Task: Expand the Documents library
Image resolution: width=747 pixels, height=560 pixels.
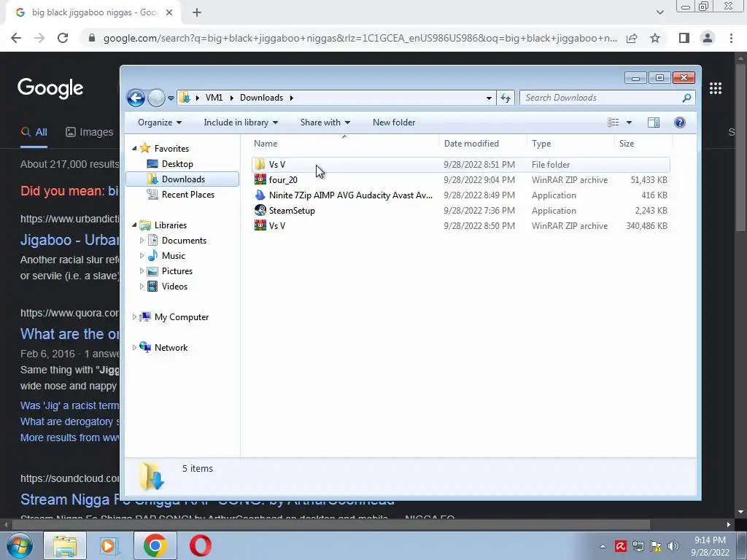Action: tap(142, 241)
